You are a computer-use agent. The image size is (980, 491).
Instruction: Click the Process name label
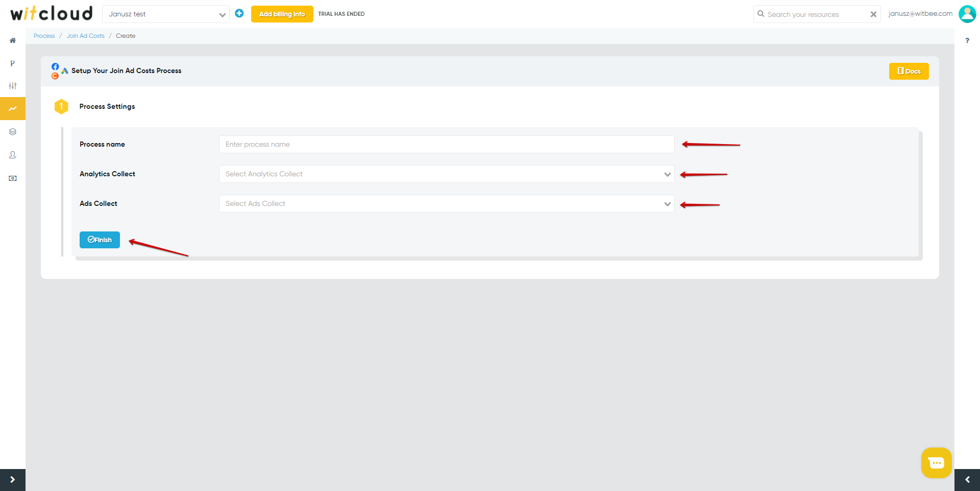102,145
